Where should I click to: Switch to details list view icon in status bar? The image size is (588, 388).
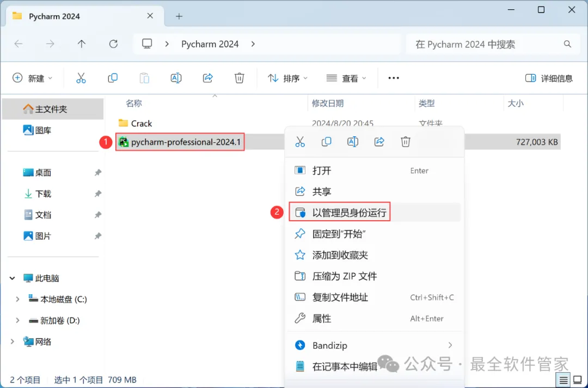563,380
